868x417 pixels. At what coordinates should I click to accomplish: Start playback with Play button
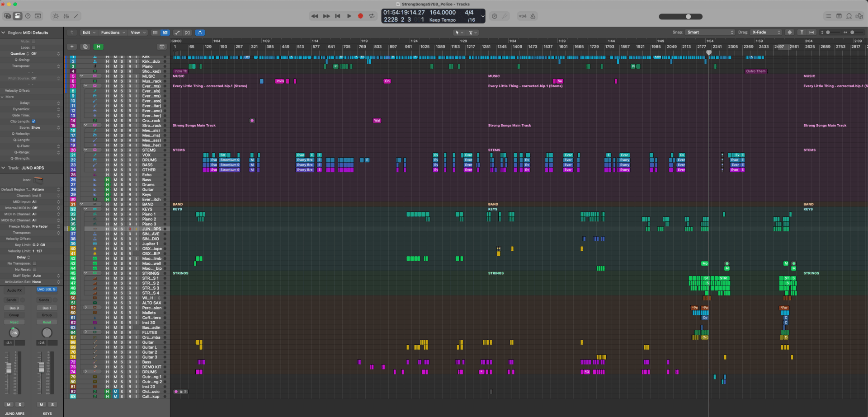(349, 16)
